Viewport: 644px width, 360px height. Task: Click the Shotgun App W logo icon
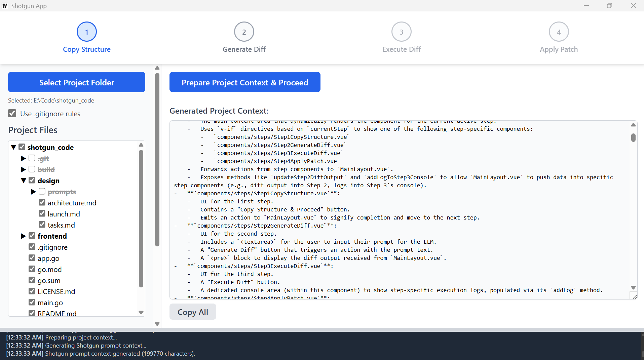pyautogui.click(x=4, y=6)
